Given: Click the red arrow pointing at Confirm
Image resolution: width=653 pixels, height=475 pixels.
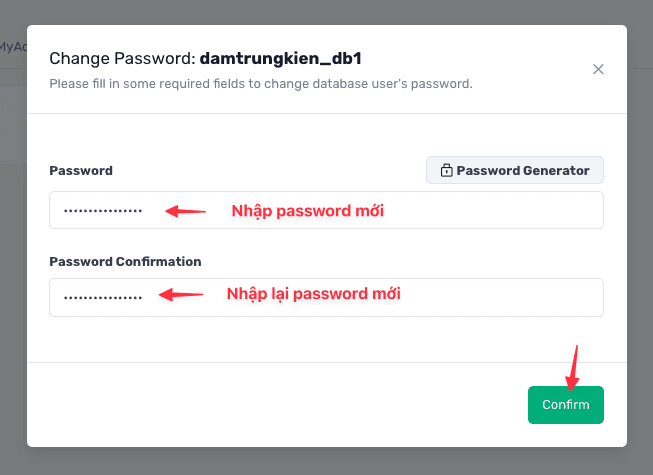Looking at the screenshot, I should 573,366.
